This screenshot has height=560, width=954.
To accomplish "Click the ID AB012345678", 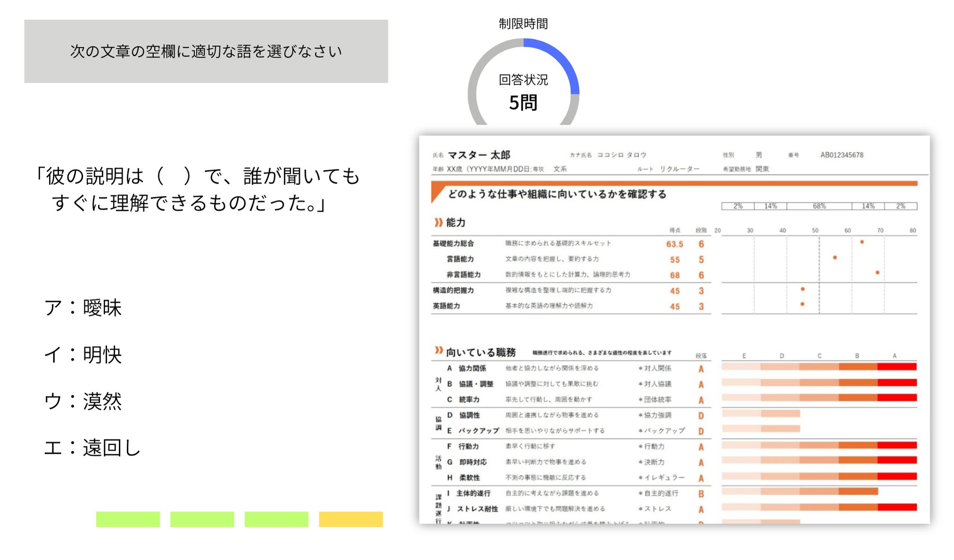I will click(x=842, y=155).
